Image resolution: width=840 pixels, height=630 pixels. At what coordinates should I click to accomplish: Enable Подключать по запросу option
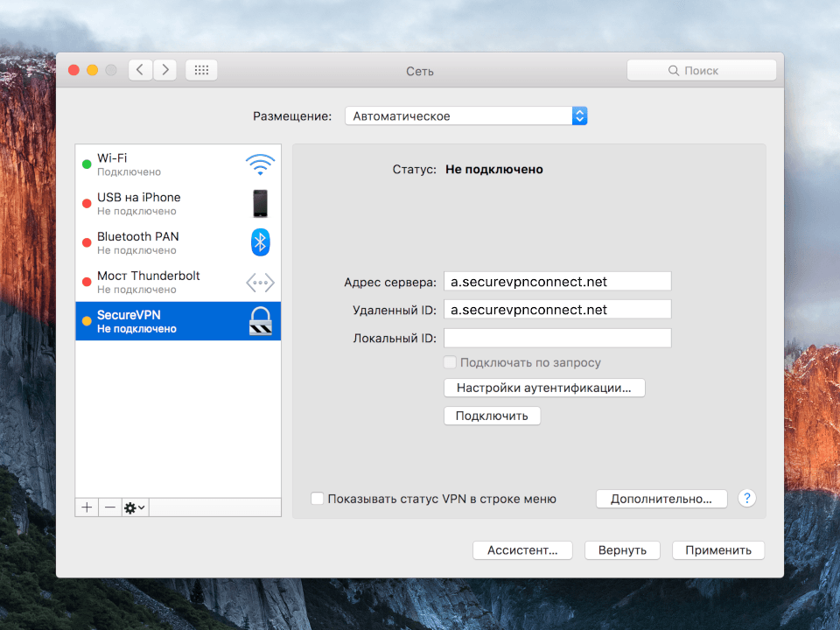point(450,361)
